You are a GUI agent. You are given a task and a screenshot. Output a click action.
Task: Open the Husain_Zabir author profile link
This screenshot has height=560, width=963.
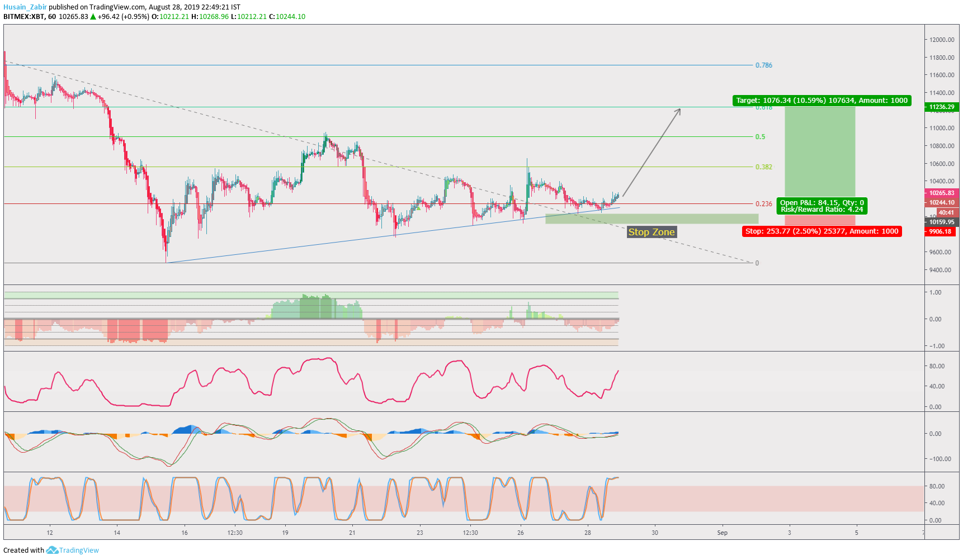(25, 7)
